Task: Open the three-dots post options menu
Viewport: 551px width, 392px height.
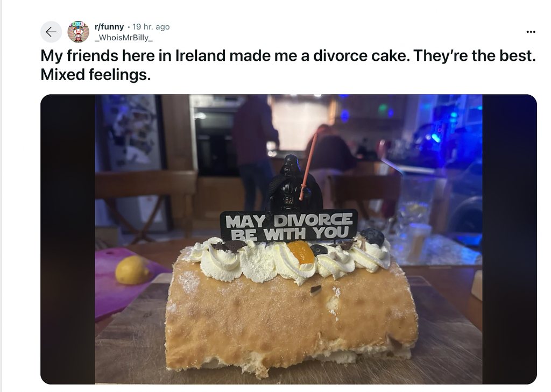Action: [x=531, y=32]
